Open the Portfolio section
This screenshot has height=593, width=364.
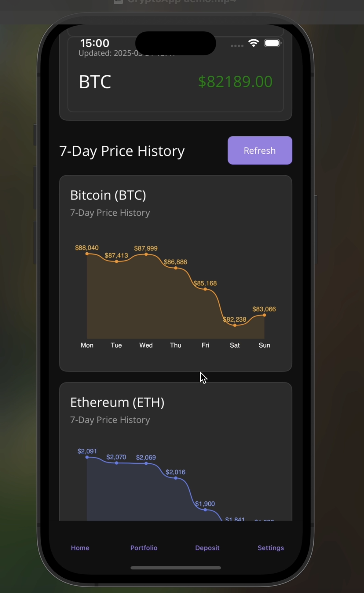144,548
